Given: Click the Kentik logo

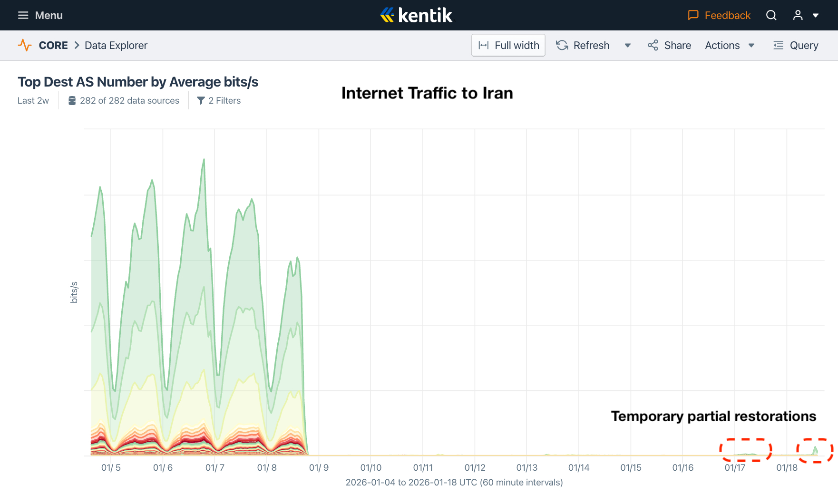Looking at the screenshot, I should click(417, 15).
